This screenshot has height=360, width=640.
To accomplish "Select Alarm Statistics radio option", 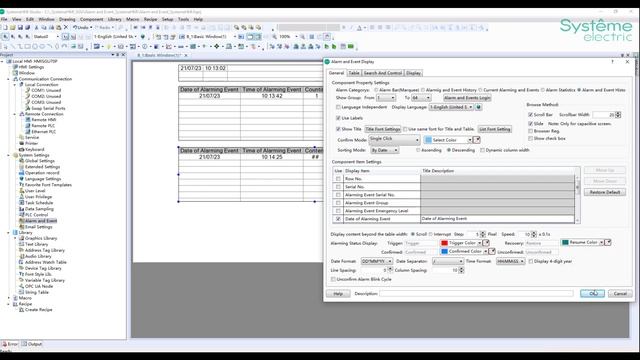I will point(543,90).
